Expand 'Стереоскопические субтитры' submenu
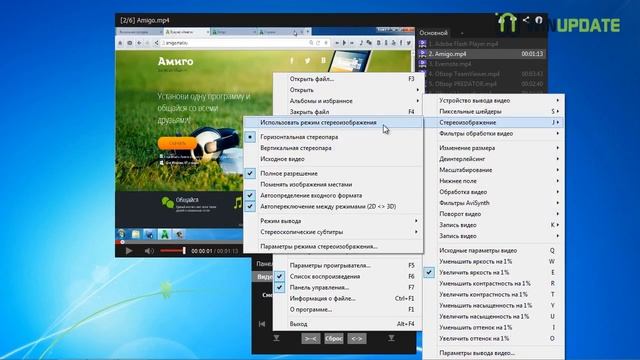Screen dimensions: 640x360 [333, 232]
